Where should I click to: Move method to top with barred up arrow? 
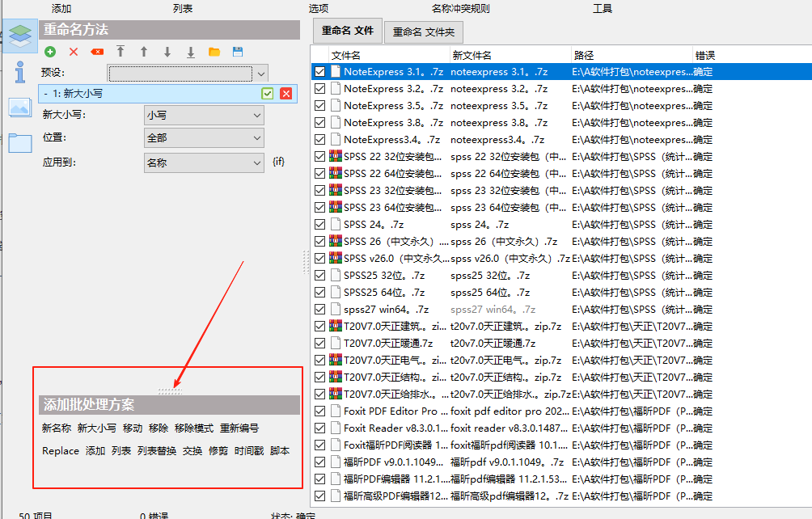[x=121, y=51]
